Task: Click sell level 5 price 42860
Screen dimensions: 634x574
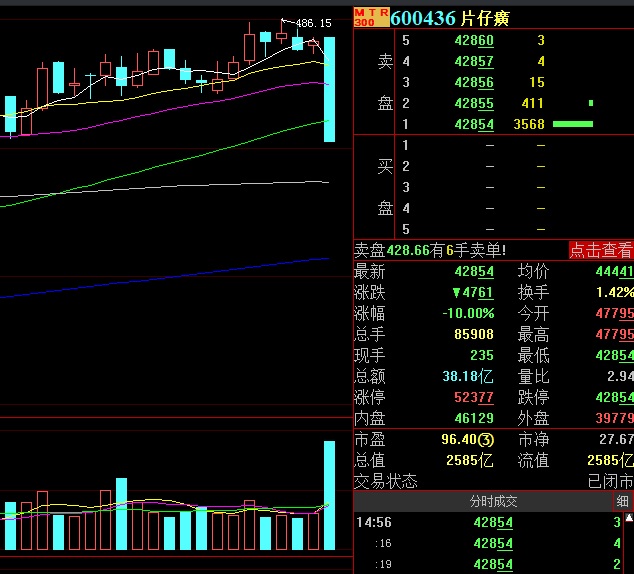Action: 474,40
